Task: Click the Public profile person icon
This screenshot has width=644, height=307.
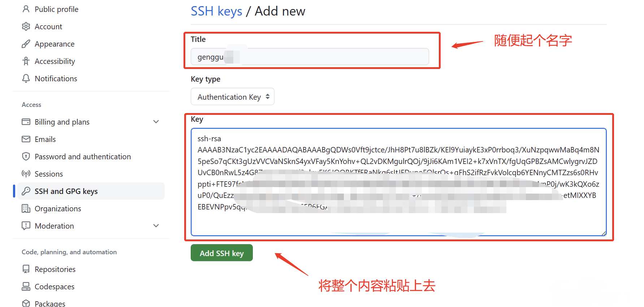Action: 26,9
